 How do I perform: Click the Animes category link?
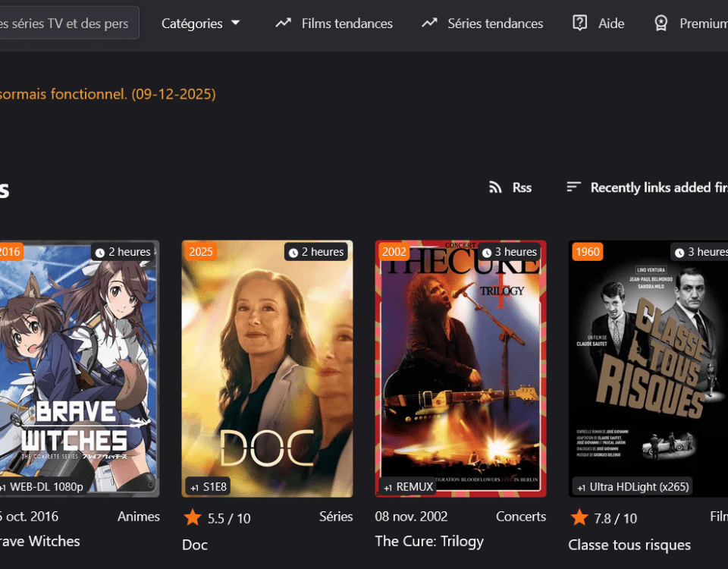[139, 516]
